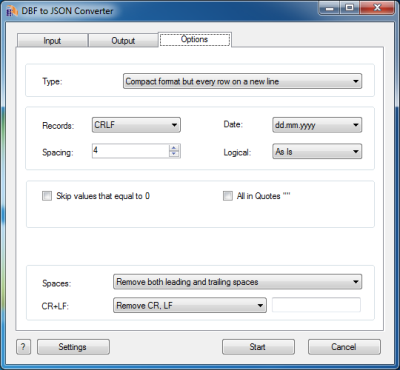Minimize the converter window

pos(329,8)
